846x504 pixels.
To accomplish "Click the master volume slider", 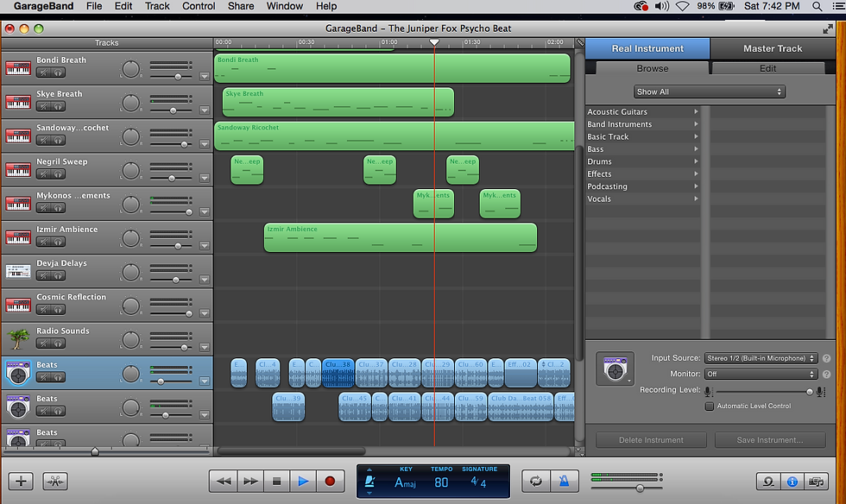I will click(x=626, y=488).
